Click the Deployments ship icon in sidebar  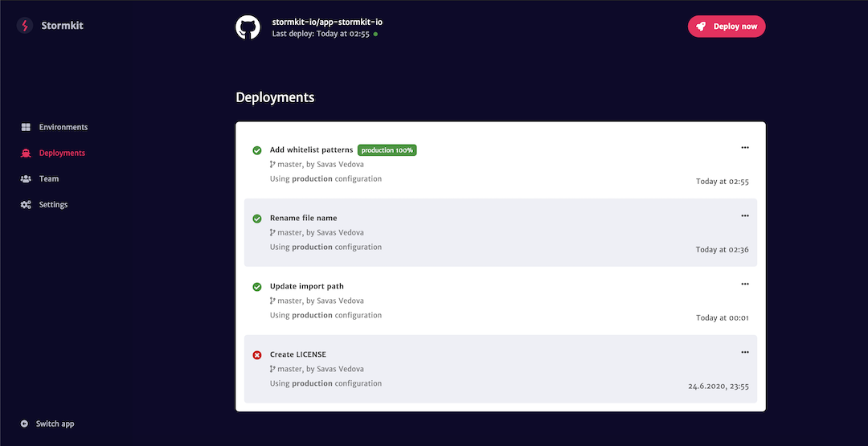point(26,153)
